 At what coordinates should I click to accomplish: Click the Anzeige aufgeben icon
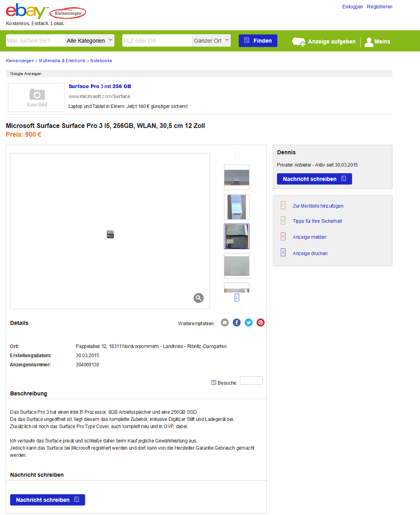pos(298,41)
